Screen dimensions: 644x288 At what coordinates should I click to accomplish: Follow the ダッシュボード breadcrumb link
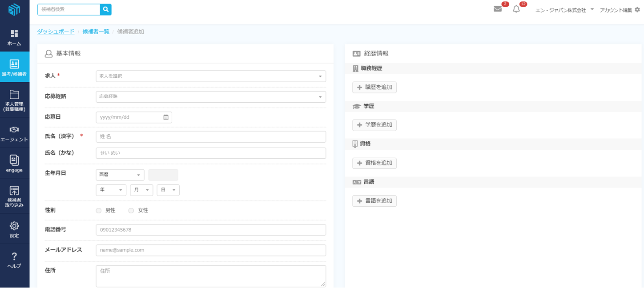click(x=56, y=32)
